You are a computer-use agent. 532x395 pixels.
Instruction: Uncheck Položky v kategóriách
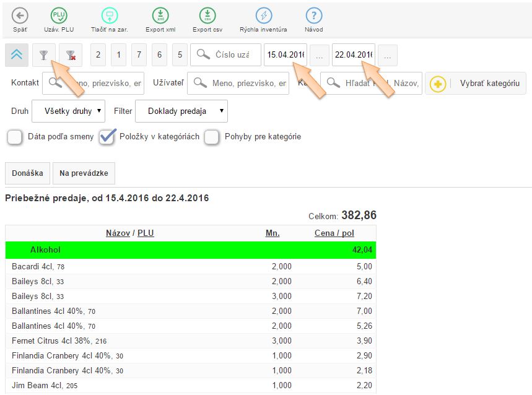pyautogui.click(x=105, y=137)
